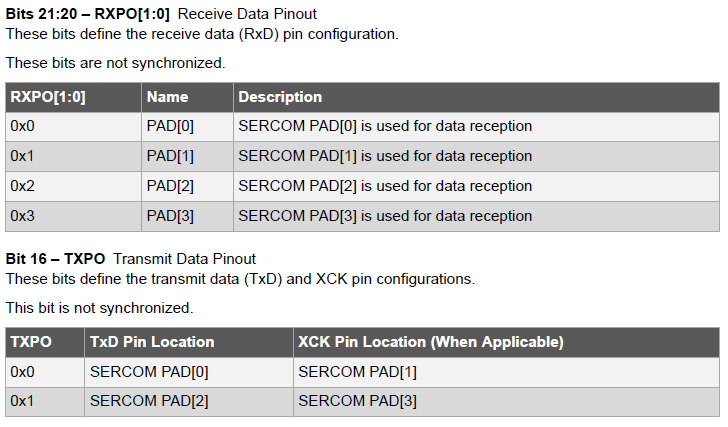Select the TxD Pin Location header
Screen dimensions: 728x427
click(x=152, y=342)
